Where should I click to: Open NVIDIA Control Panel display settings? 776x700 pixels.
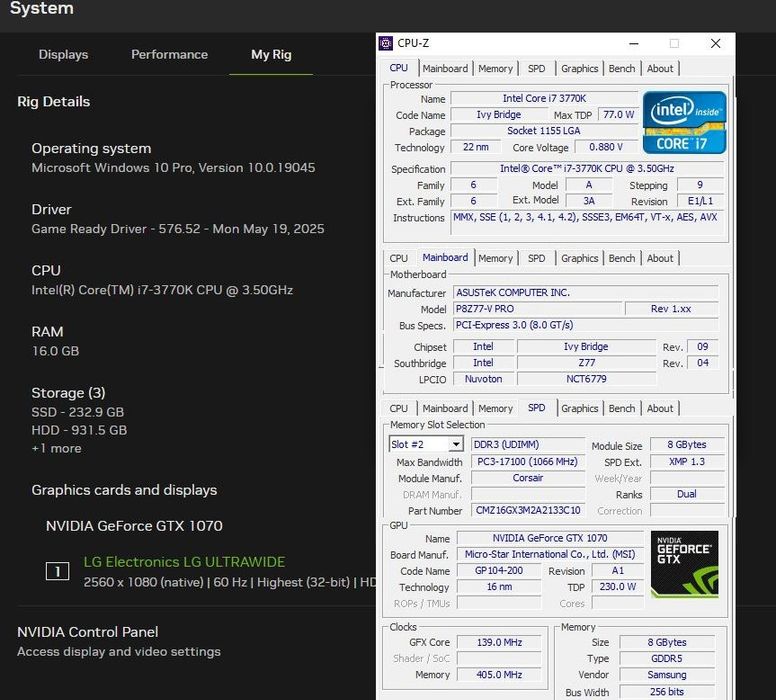pyautogui.click(x=119, y=642)
